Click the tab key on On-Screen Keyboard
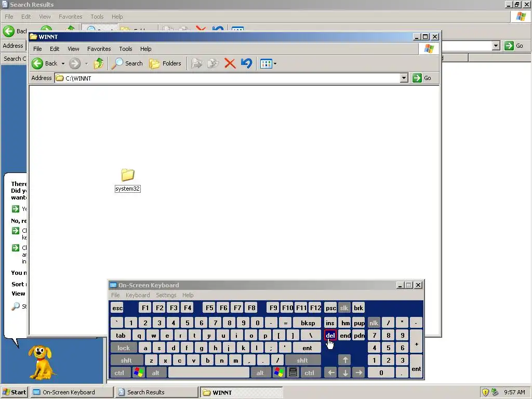The image size is (532, 399). [121, 336]
